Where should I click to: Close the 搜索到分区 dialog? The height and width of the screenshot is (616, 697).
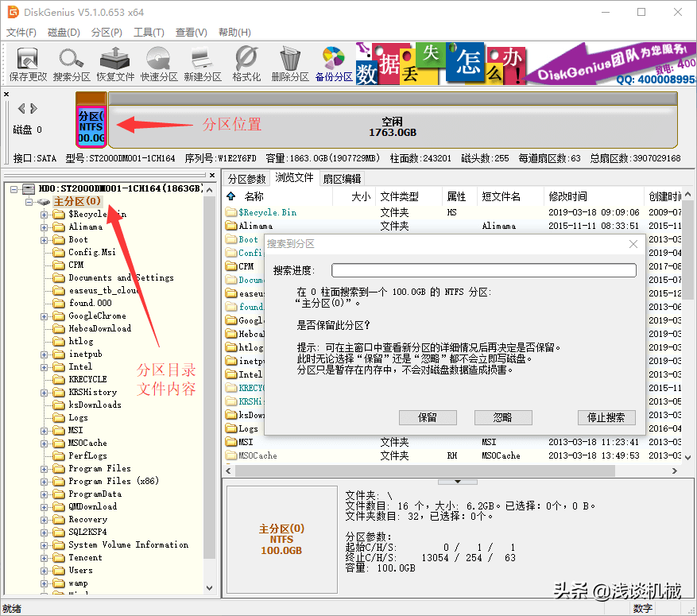point(633,244)
